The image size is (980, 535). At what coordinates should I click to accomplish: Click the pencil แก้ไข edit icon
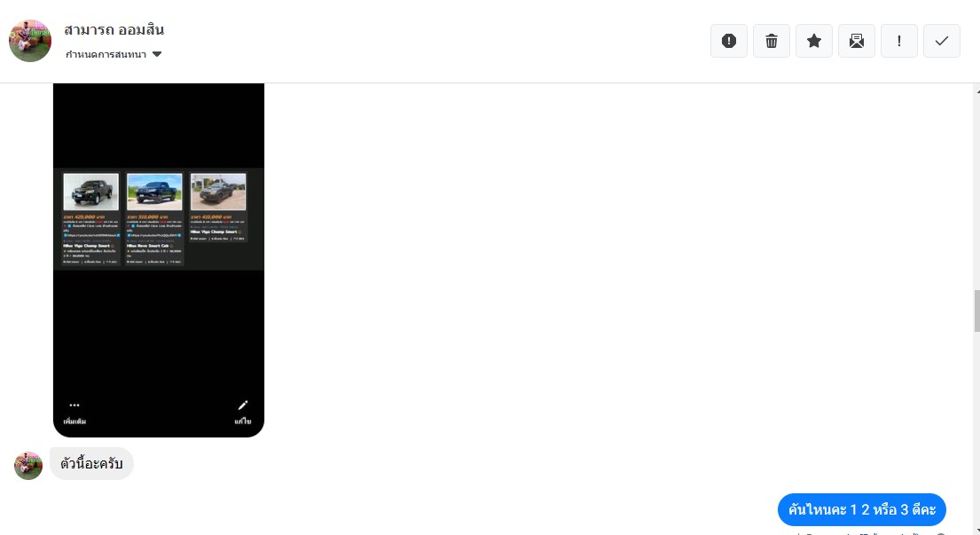tap(242, 413)
